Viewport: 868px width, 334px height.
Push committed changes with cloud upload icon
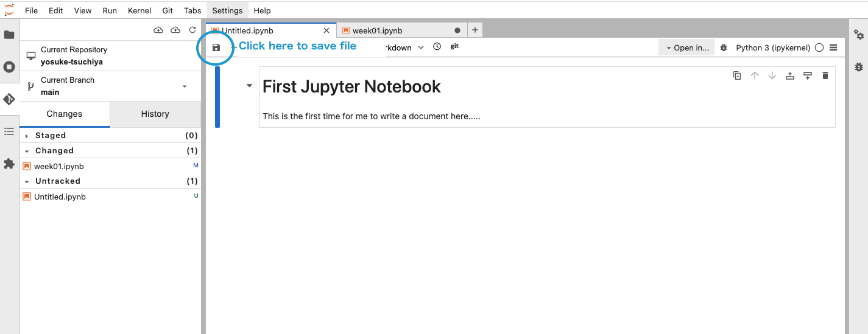coord(175,30)
